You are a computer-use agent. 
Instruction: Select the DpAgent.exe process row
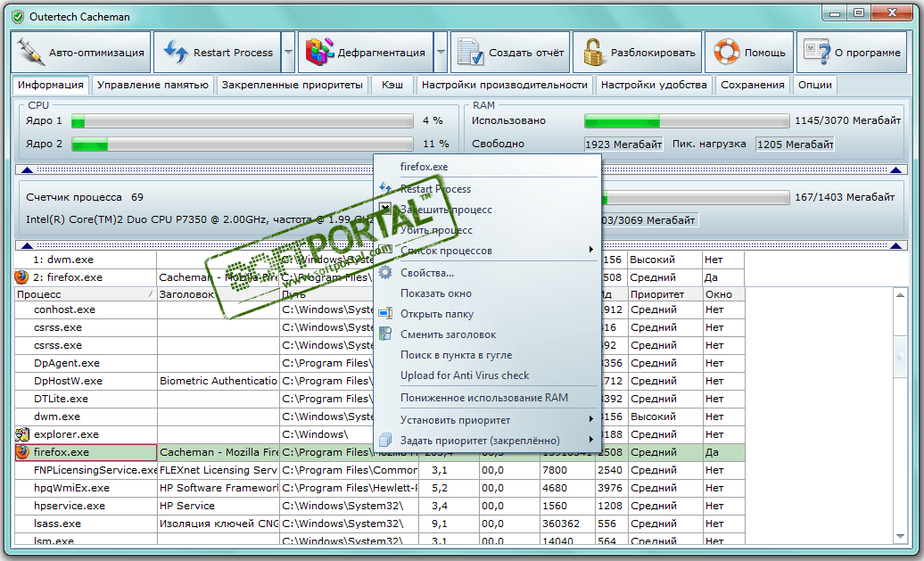[380, 363]
